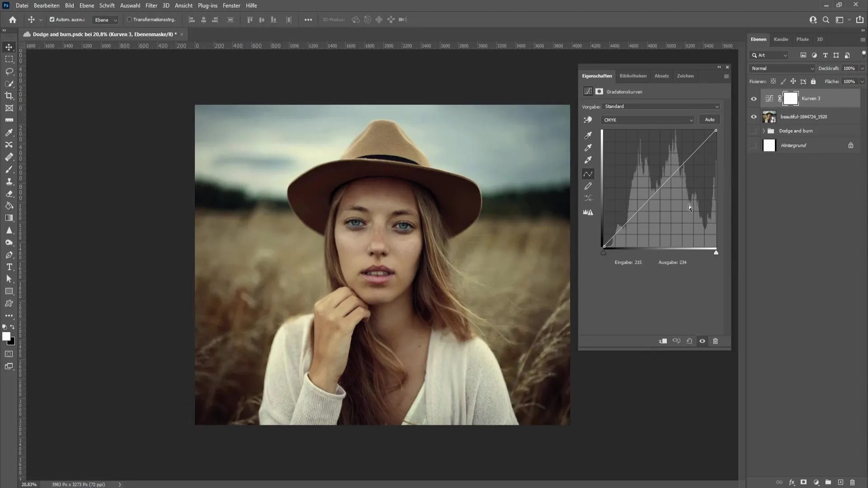Select the Gradient tool in toolbar

[9, 218]
